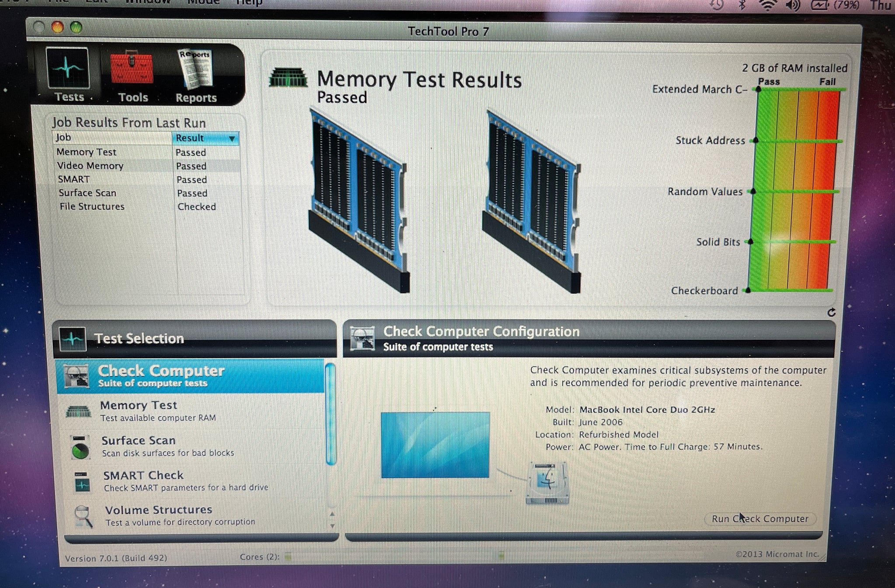The width and height of the screenshot is (895, 588).
Task: Click the Test Selection list scrollbar thumb
Action: click(x=331, y=414)
